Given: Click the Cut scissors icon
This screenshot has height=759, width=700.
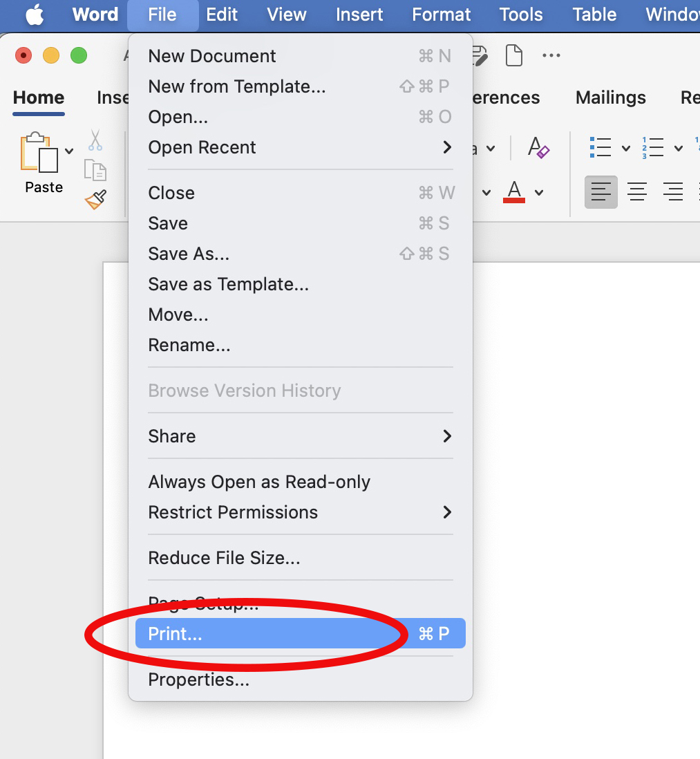Looking at the screenshot, I should coord(95,140).
